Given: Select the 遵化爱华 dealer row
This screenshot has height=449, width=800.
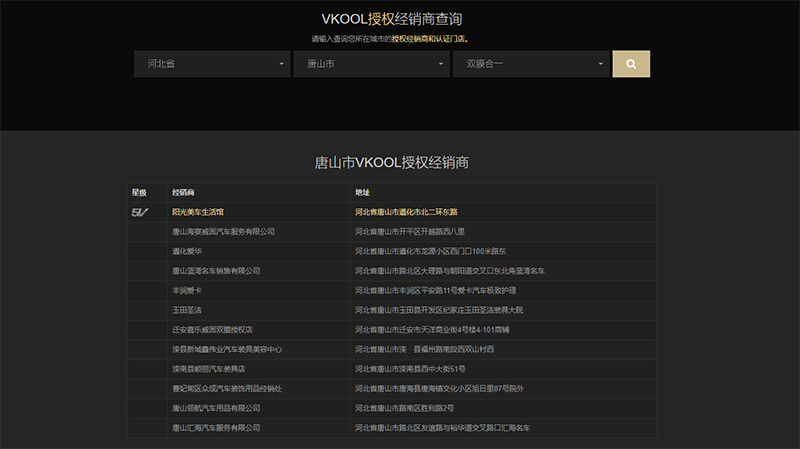Looking at the screenshot, I should [187, 251].
